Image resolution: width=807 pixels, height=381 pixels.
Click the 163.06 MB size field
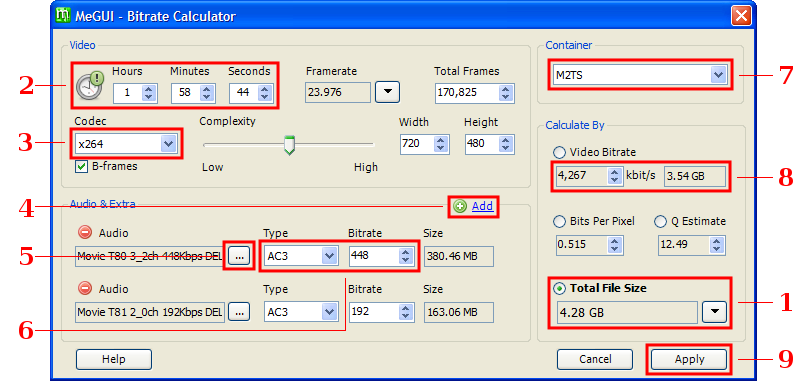coord(459,312)
